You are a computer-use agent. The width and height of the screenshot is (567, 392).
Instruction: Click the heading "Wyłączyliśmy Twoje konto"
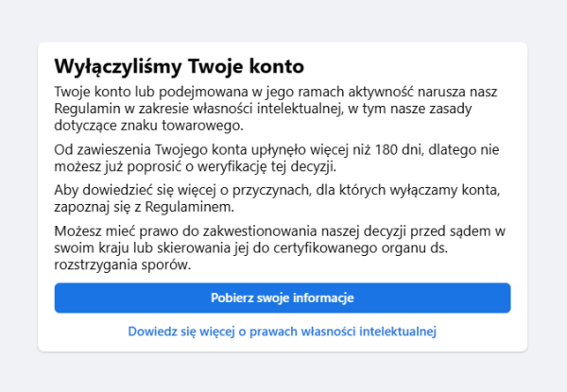coord(179,66)
